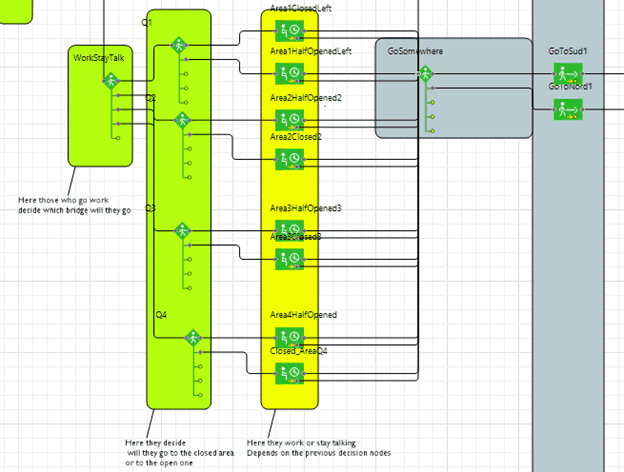The height and width of the screenshot is (472, 624).
Task: Click the Area3HalfOpened3 block icon
Action: pos(289,229)
